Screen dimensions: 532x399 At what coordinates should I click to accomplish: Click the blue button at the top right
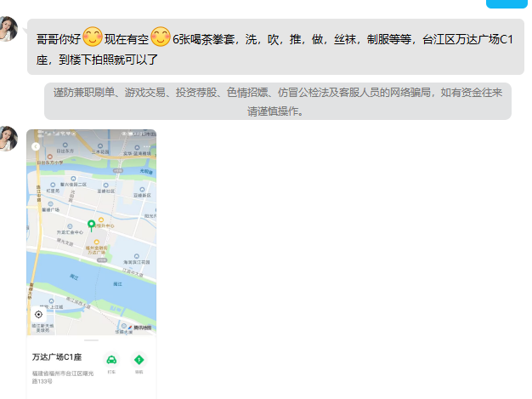point(507,3)
